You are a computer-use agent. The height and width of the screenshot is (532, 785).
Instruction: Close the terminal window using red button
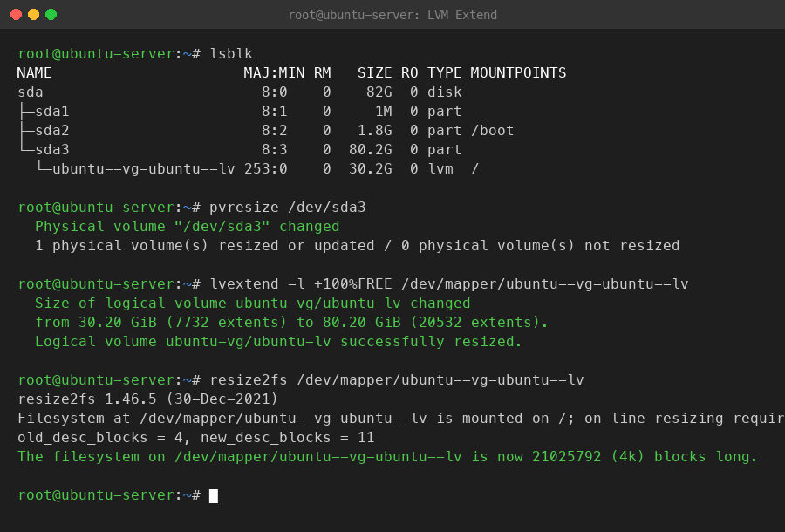(x=16, y=15)
